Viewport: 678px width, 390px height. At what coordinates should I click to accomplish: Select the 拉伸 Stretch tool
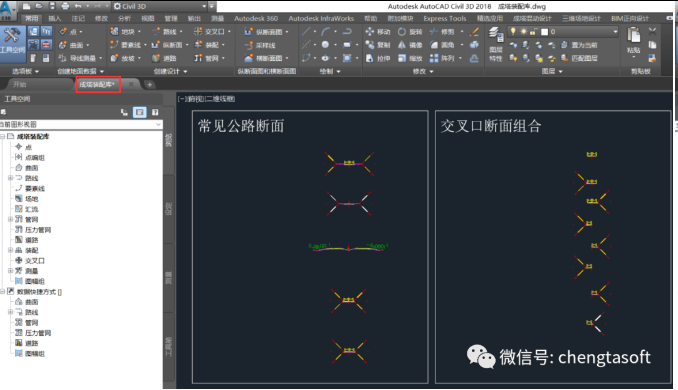377,58
